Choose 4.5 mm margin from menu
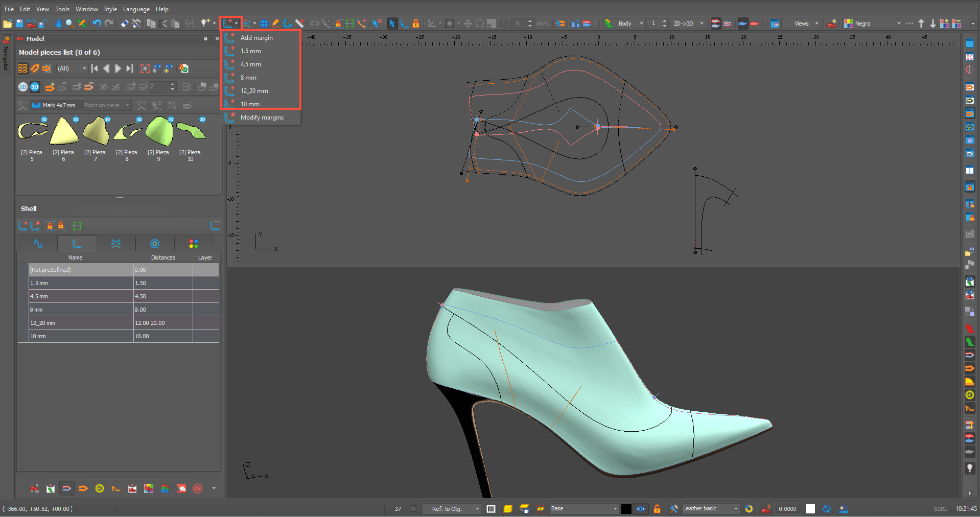This screenshot has width=980, height=517. point(250,64)
